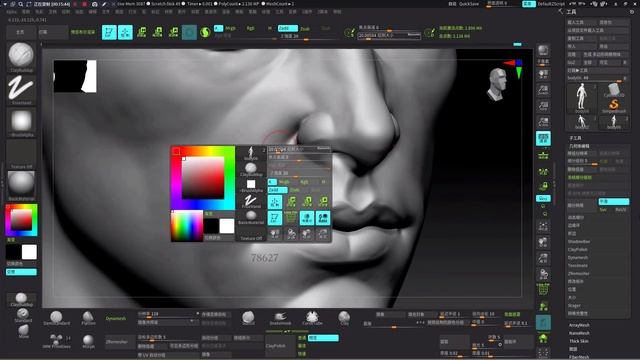Viewport: 640px width, 360px height.
Task: Select the Standard brush in bottom shelf
Action: (23, 315)
